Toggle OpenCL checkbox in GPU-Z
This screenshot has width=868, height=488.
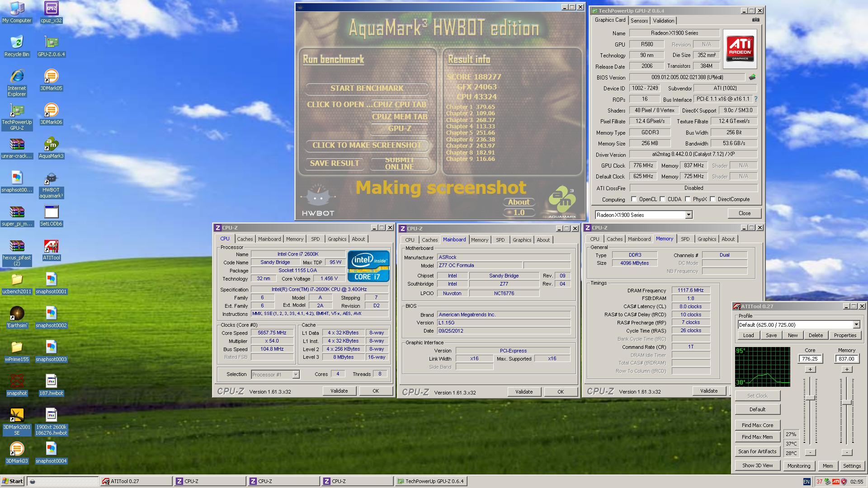click(634, 199)
